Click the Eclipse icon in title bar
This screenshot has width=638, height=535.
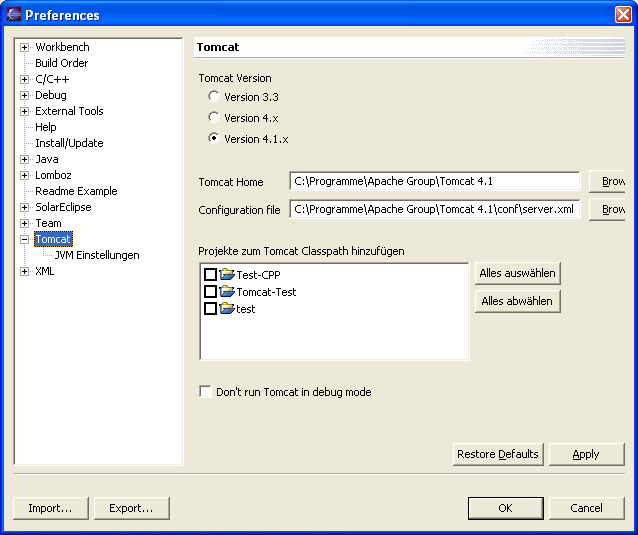(x=13, y=14)
